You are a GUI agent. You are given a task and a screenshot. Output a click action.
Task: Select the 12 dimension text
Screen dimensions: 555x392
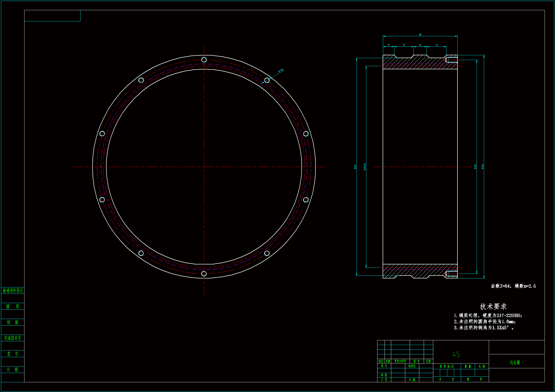[x=388, y=45]
